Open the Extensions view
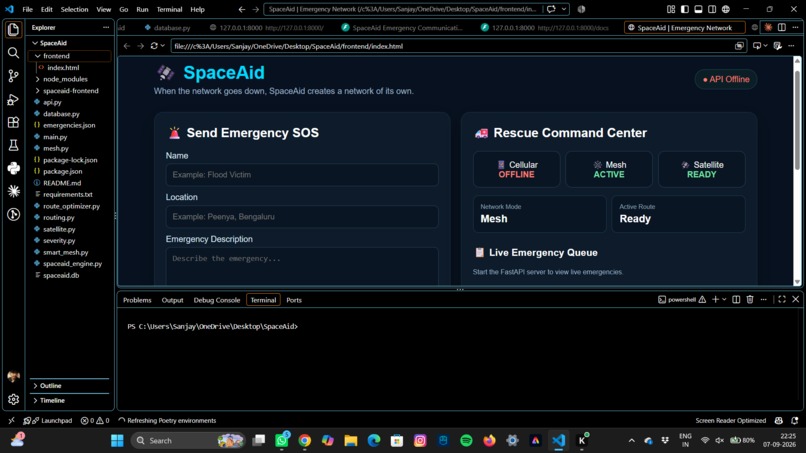 pos(13,122)
